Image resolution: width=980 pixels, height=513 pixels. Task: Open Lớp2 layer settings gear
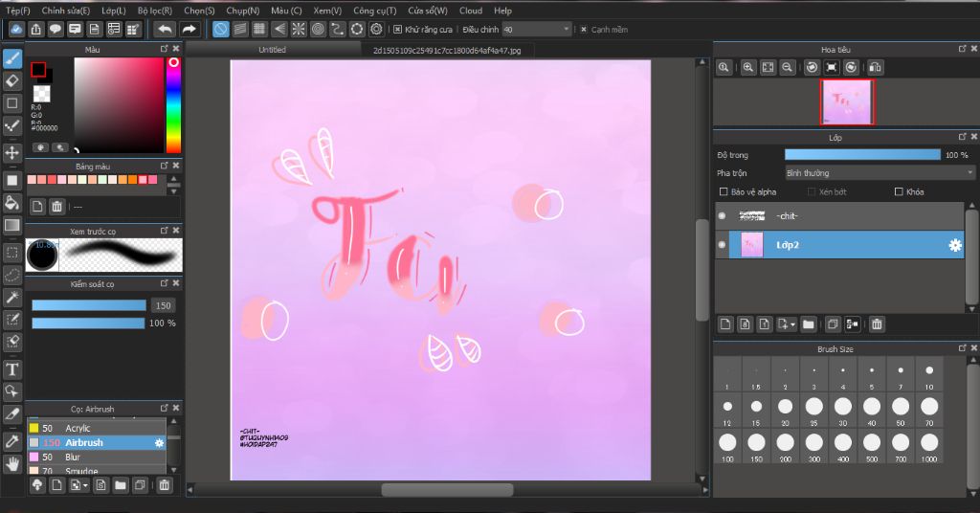tap(955, 246)
